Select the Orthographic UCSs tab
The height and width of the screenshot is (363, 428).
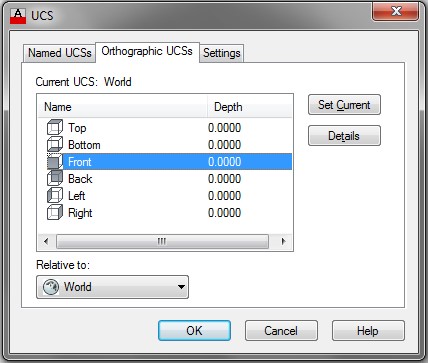click(x=147, y=52)
